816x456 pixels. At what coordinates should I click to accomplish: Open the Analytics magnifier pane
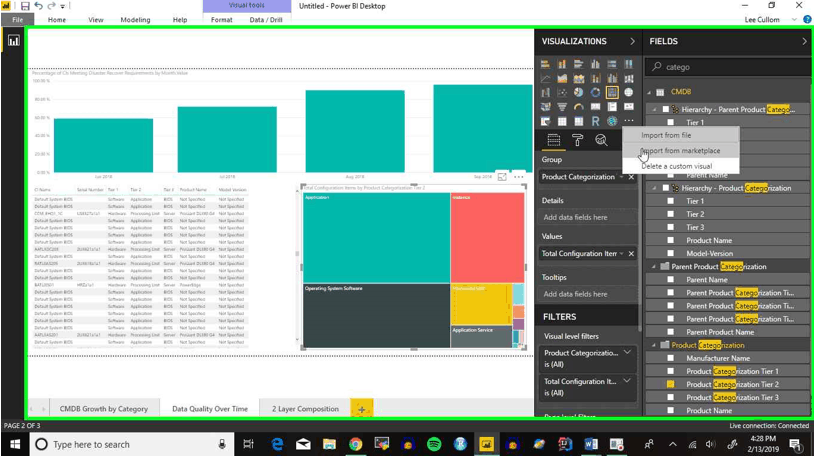pos(601,140)
